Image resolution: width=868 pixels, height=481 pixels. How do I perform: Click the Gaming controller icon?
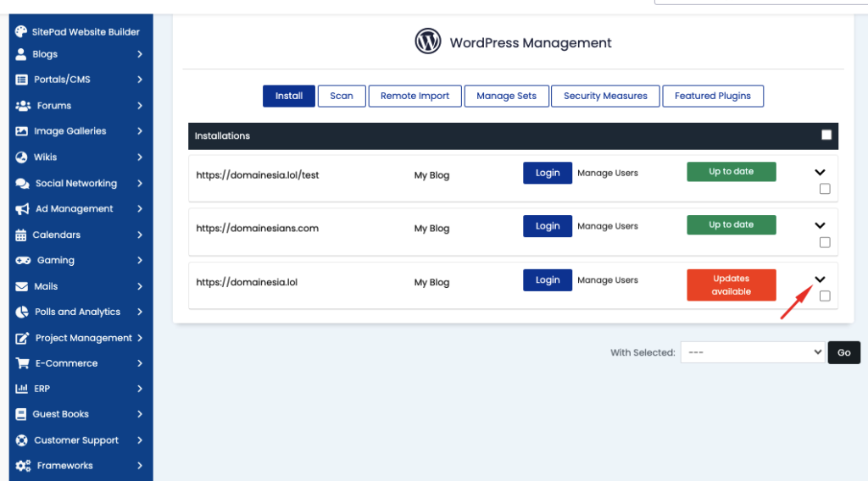[x=23, y=261]
